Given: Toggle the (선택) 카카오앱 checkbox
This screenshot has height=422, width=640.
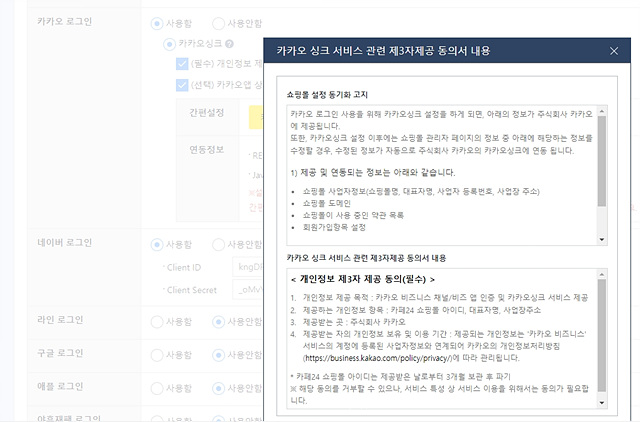Looking at the screenshot, I should pos(182,85).
